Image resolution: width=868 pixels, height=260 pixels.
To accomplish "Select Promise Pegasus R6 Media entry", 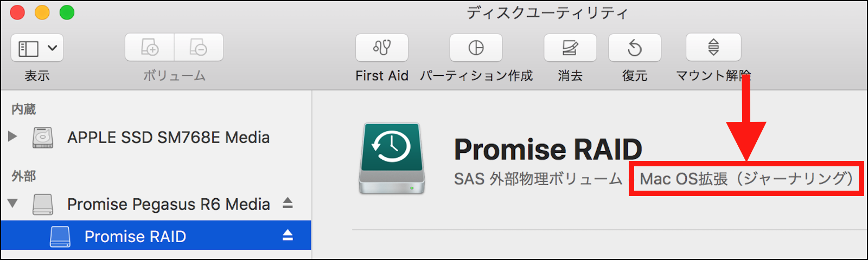I will (x=168, y=204).
